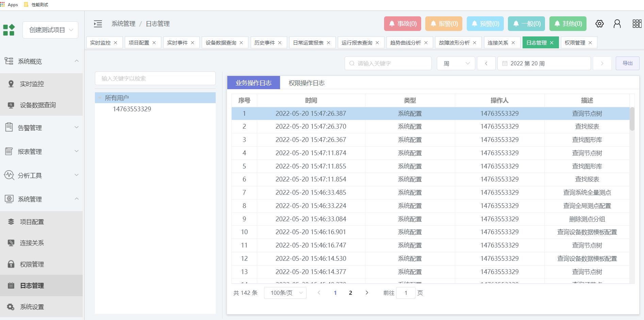Switch to 权限操作日志 tab
The width and height of the screenshot is (644, 320).
coord(307,83)
